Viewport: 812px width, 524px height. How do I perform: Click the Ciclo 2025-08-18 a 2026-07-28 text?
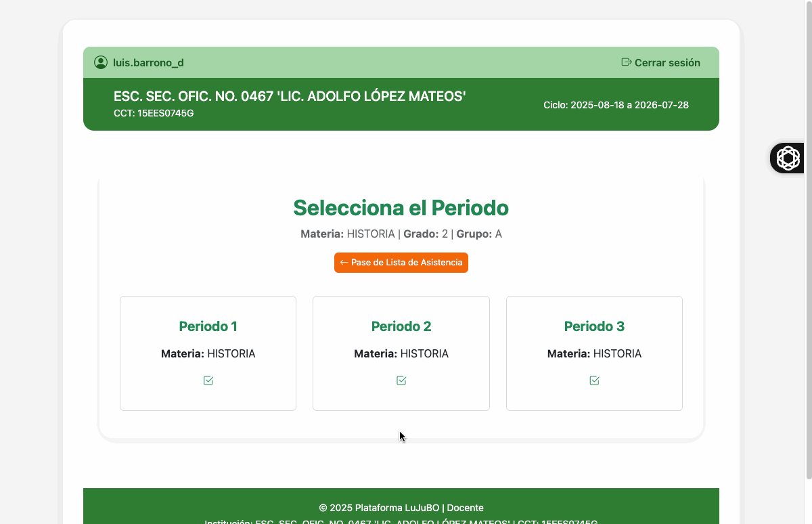[x=616, y=105]
